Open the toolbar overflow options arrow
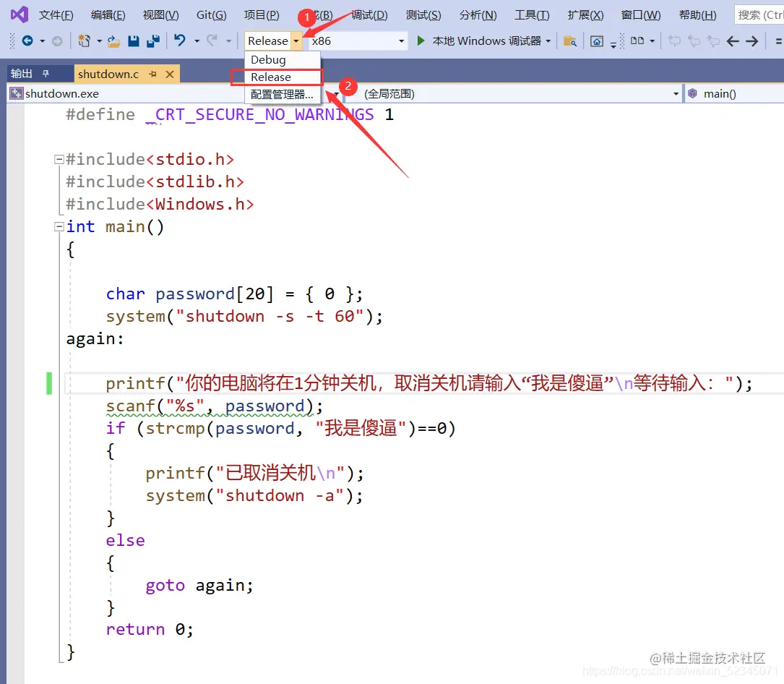 (613, 45)
